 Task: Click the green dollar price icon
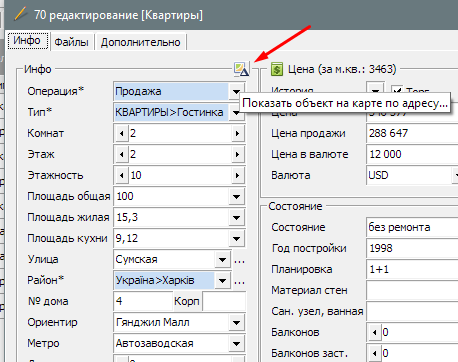[277, 69]
